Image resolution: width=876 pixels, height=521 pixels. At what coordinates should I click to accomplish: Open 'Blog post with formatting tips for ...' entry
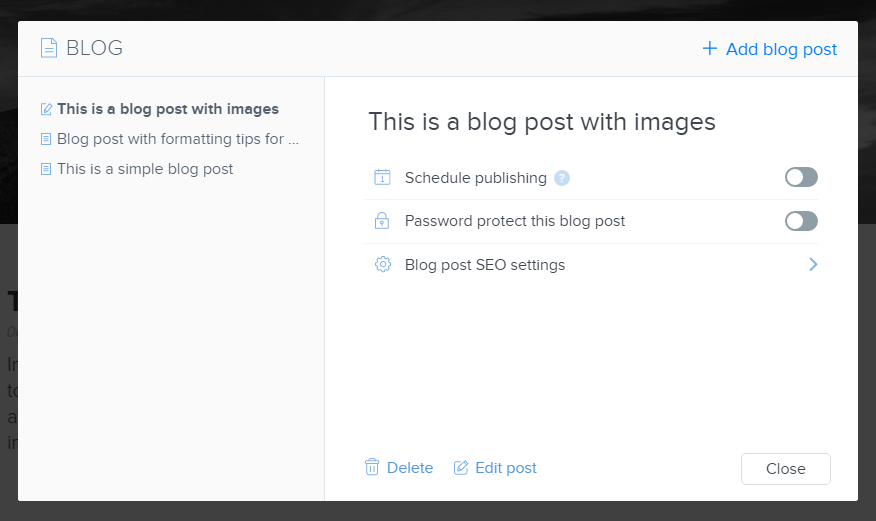click(x=178, y=139)
